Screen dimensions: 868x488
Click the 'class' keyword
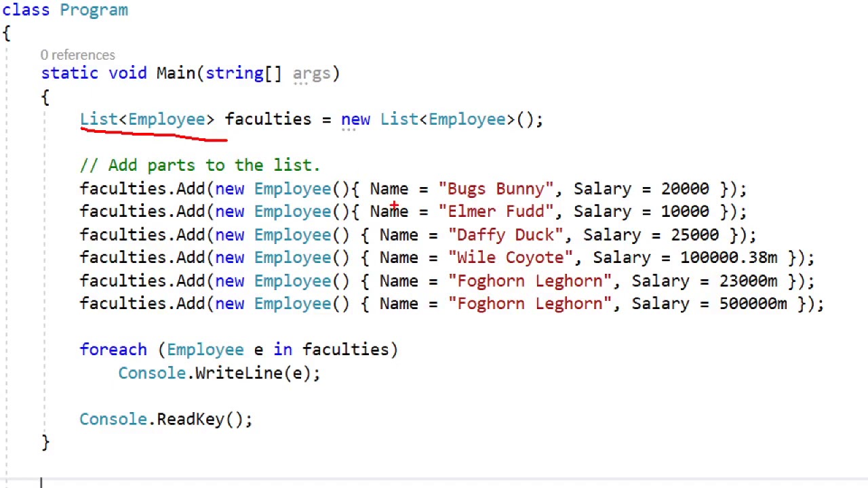(26, 10)
